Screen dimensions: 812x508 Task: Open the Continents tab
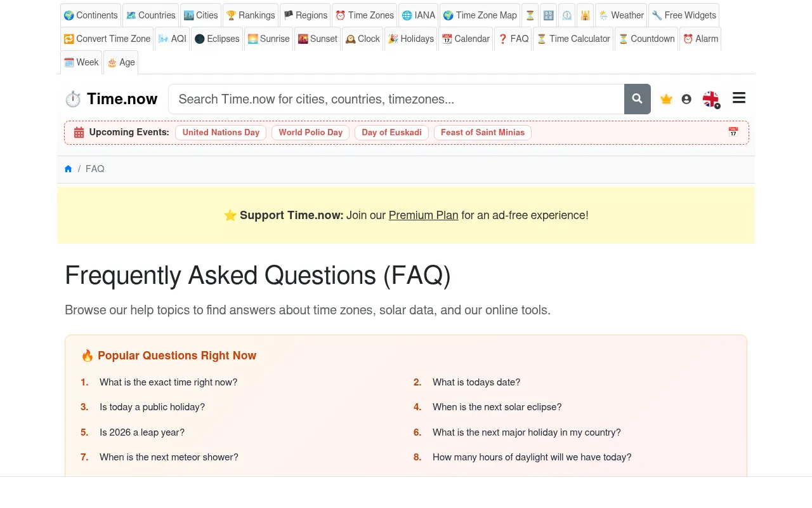click(x=91, y=15)
